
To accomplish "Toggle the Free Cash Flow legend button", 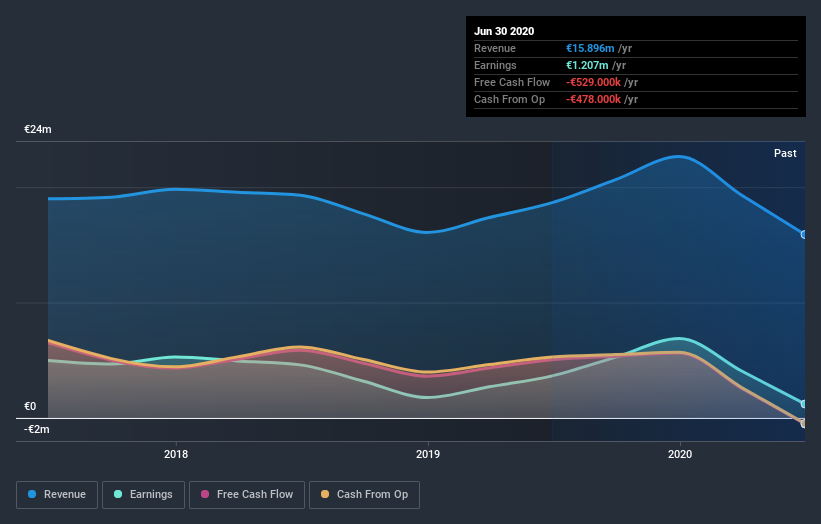I will pos(247,495).
